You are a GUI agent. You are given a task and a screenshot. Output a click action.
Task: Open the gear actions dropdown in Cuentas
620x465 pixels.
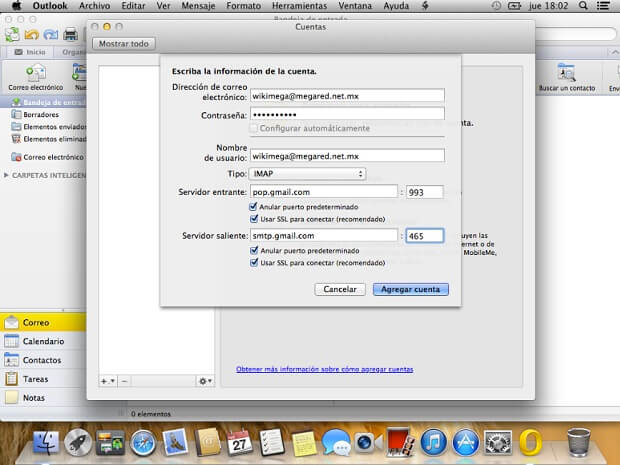click(x=205, y=381)
